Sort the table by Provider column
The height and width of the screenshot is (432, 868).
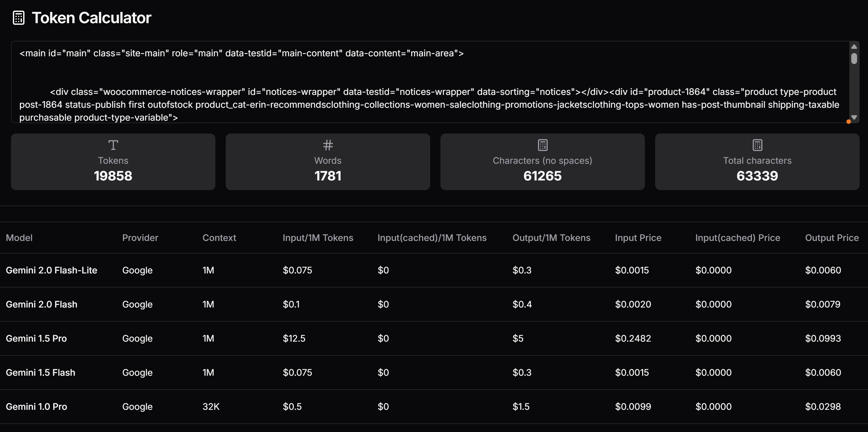coord(140,237)
